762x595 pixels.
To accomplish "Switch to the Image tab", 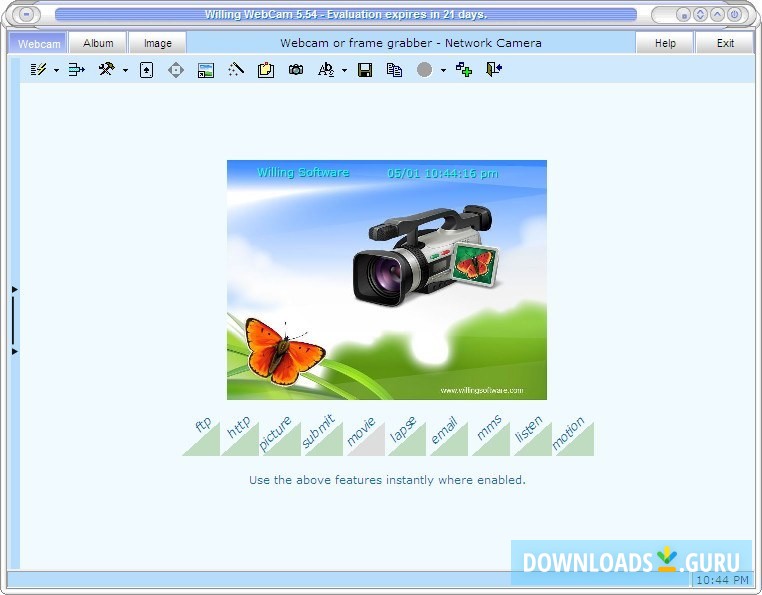I will tap(157, 43).
